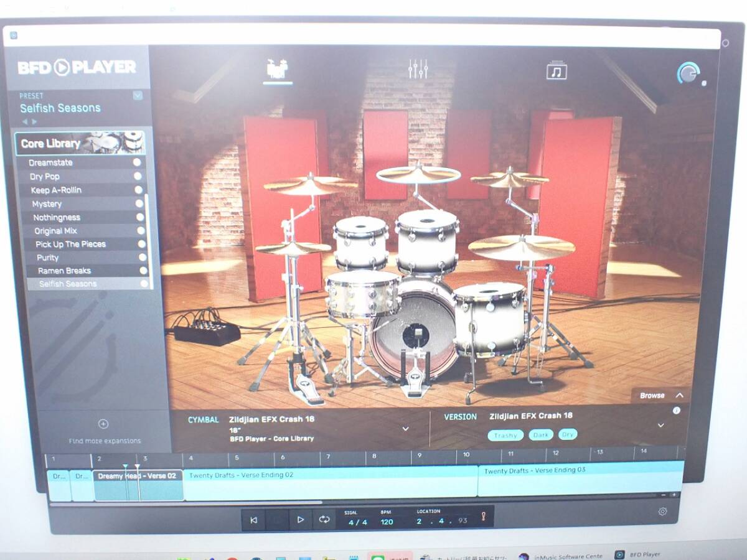Select the Ramen Breaks preset
The image size is (747, 560).
[x=88, y=271]
